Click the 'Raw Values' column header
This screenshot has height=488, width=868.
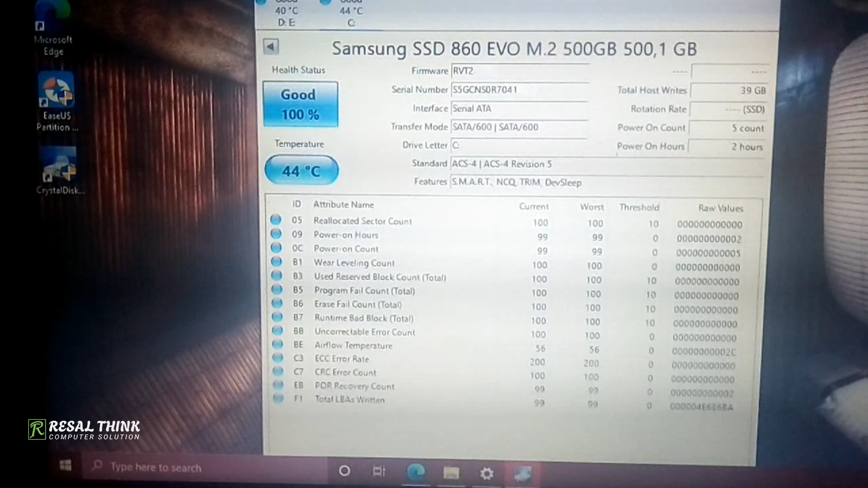click(720, 208)
